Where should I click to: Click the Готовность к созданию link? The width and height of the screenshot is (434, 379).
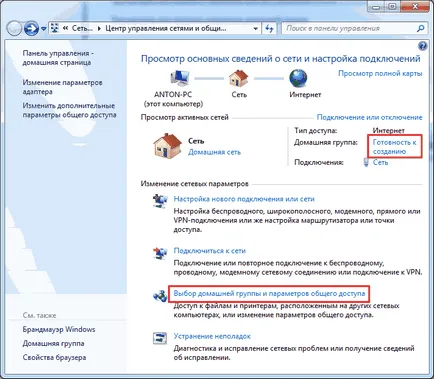pos(395,147)
